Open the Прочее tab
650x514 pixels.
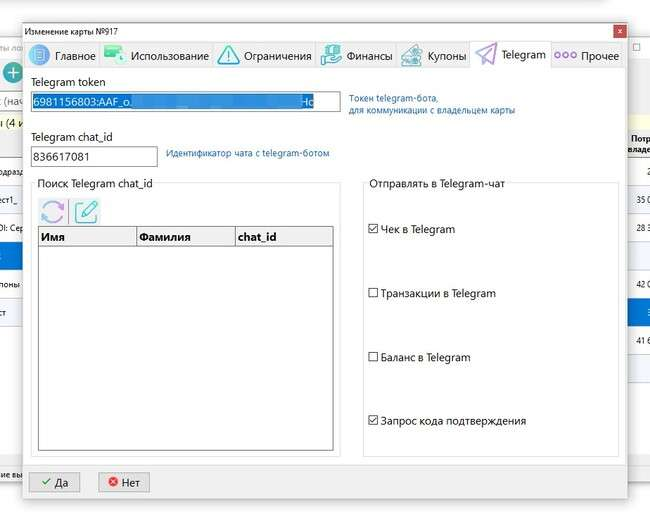(x=587, y=56)
